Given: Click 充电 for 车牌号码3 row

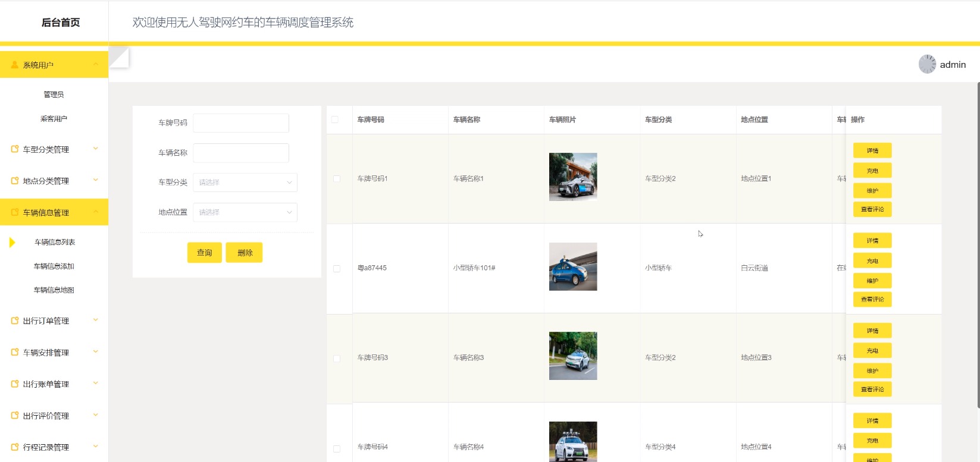Looking at the screenshot, I should pos(872,351).
